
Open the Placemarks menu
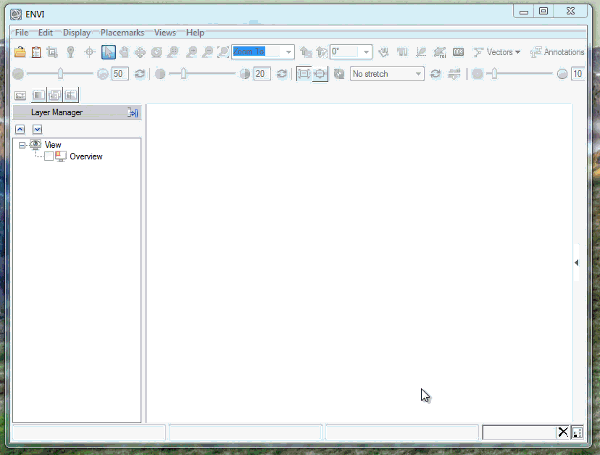(x=122, y=33)
